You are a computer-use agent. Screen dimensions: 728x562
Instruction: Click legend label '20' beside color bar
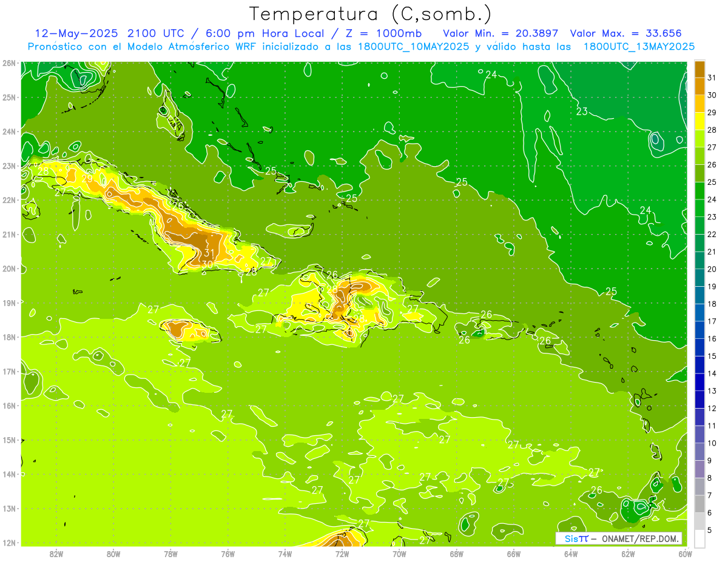[x=712, y=269]
